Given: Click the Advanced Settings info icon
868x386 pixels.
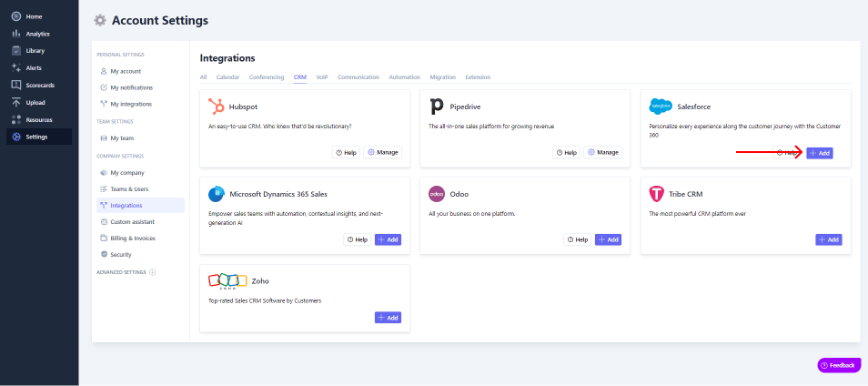Looking at the screenshot, I should click(x=152, y=272).
